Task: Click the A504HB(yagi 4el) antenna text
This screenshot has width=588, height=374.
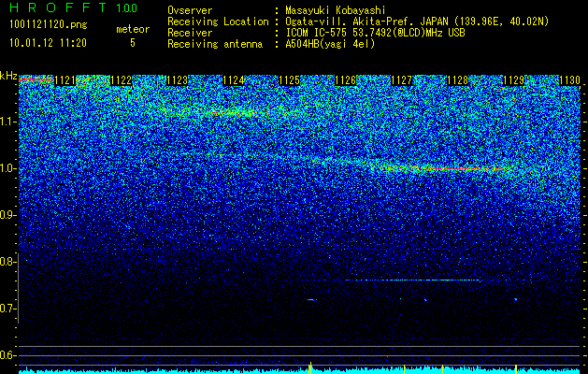Action: [330, 44]
